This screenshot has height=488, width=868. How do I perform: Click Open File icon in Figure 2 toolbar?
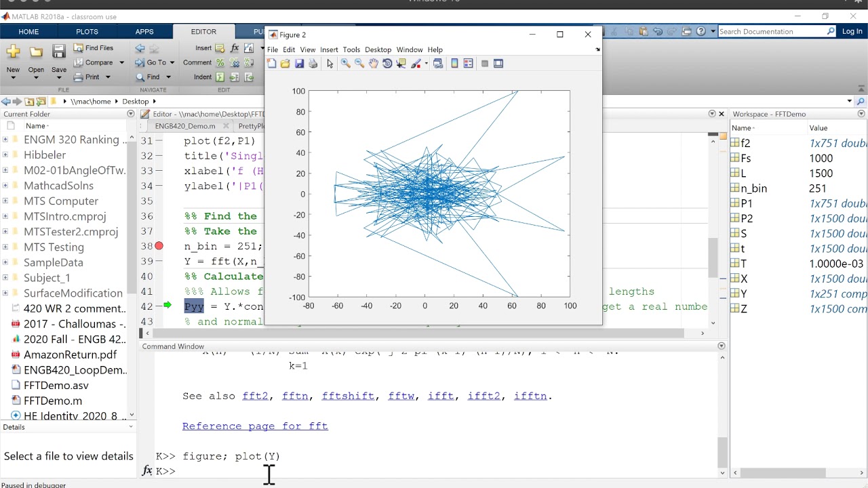pyautogui.click(x=285, y=64)
